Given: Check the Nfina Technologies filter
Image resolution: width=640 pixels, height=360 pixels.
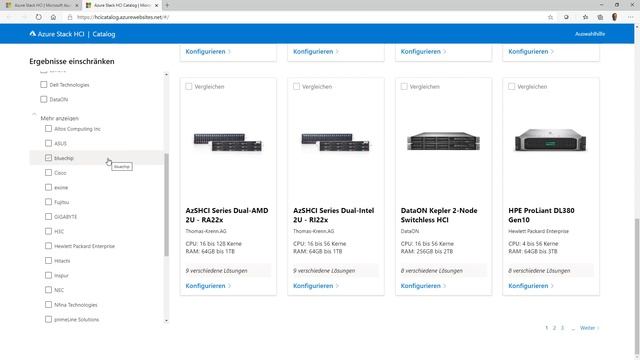Looking at the screenshot, I should coord(49,304).
